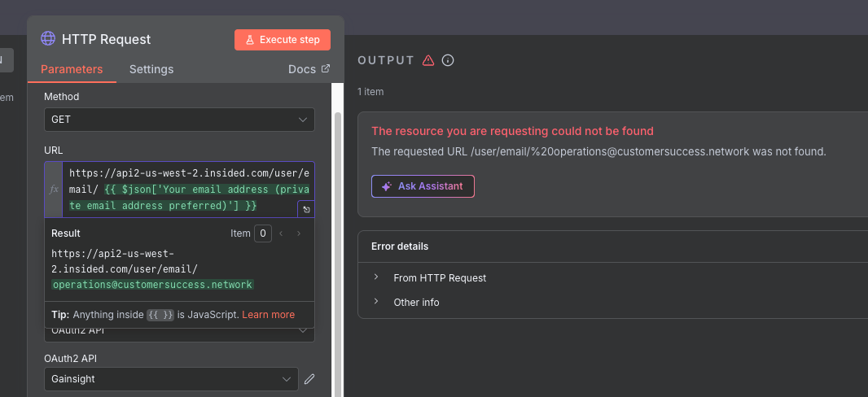Image resolution: width=868 pixels, height=397 pixels.
Task: Click the fx expression icon in URL field
Action: [54, 189]
